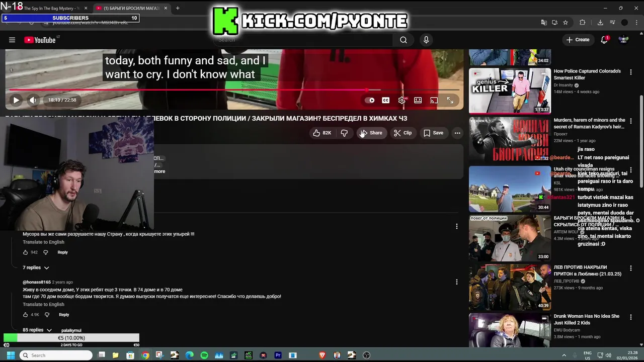Open menu for 'Drunk Woman Has No Idea' video
The height and width of the screenshot is (362, 644).
pos(631,317)
